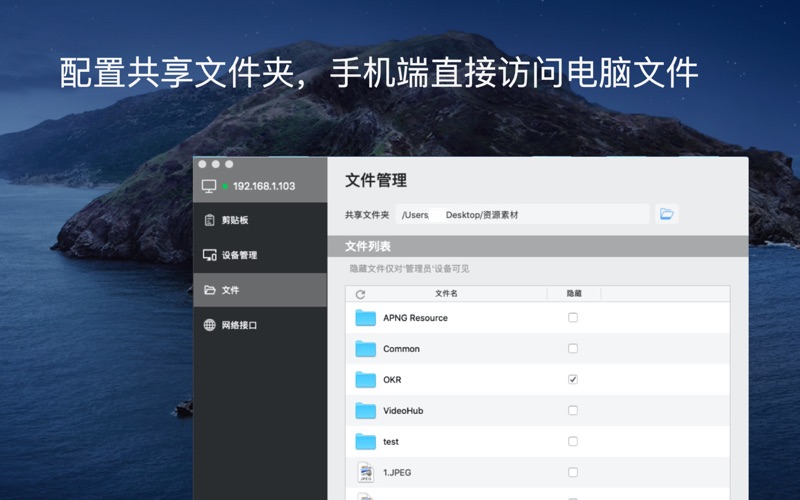Refresh the file list
800x500 pixels.
click(360, 294)
